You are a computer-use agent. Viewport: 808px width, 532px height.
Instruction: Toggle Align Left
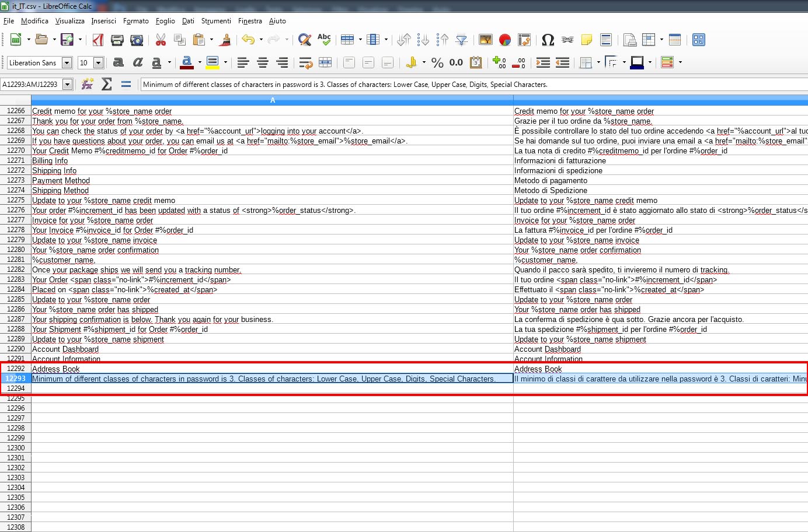pyautogui.click(x=243, y=62)
